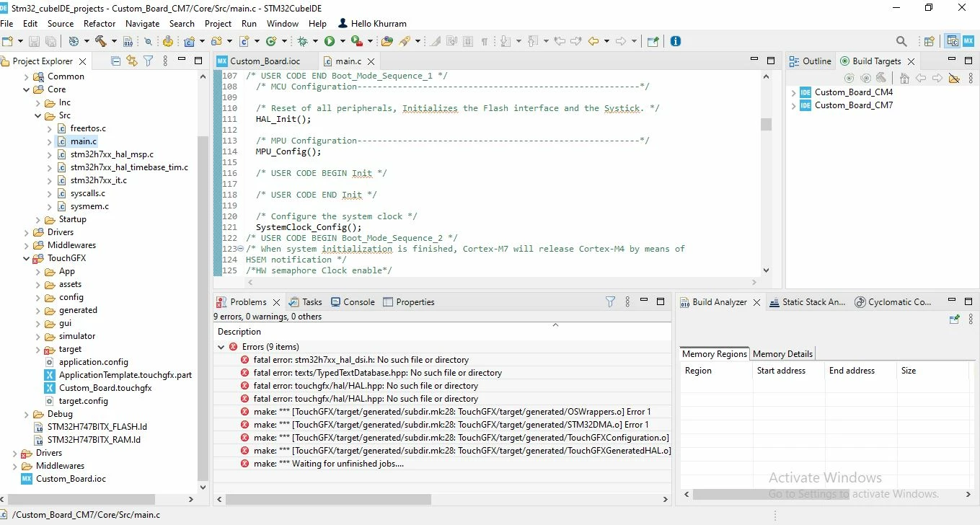Viewport: 980px width, 525px height.
Task: Close the main.c editor tab
Action: point(371,62)
